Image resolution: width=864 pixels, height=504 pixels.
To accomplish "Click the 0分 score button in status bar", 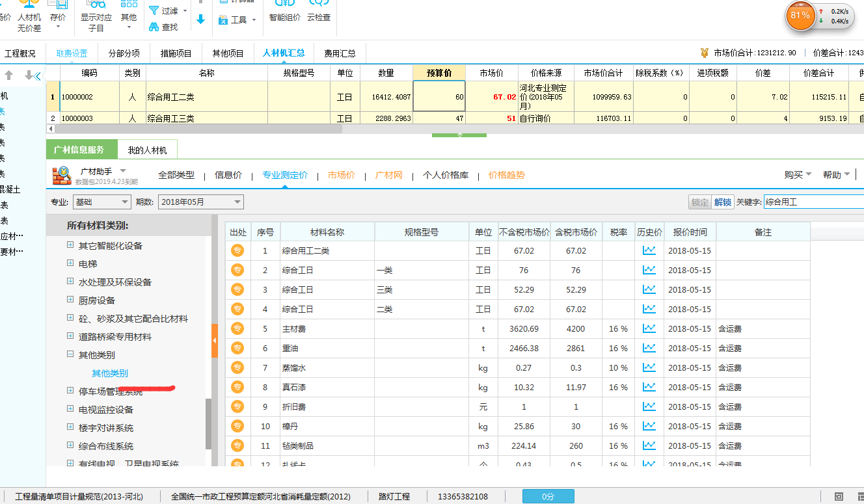I will pos(548,496).
